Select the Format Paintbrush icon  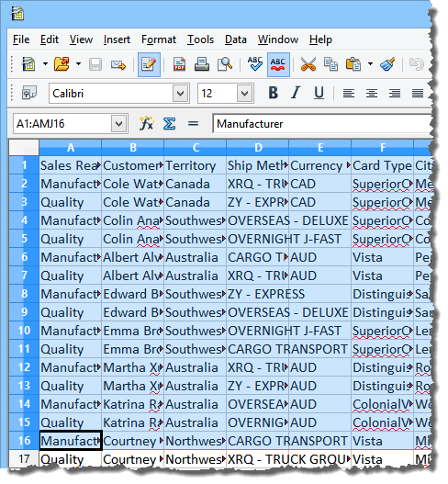click(386, 64)
